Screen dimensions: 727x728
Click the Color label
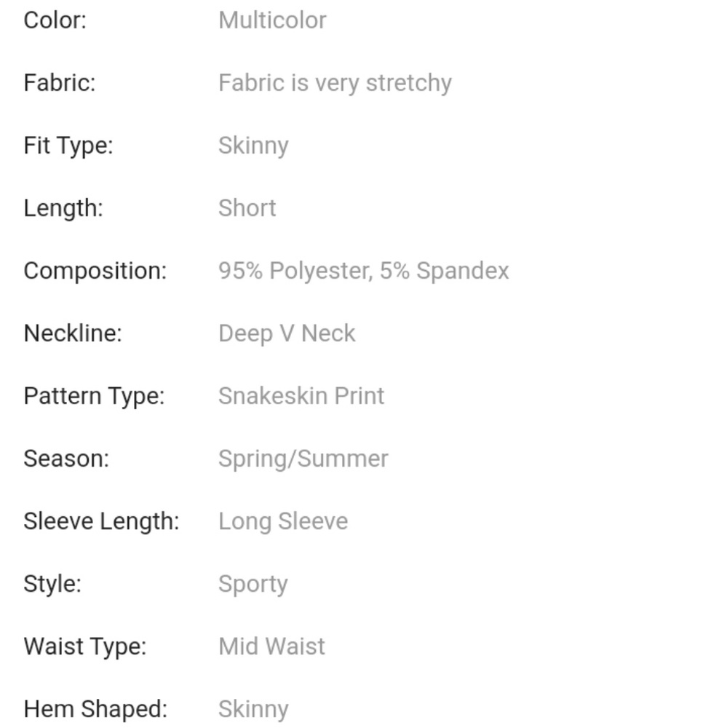55,20
